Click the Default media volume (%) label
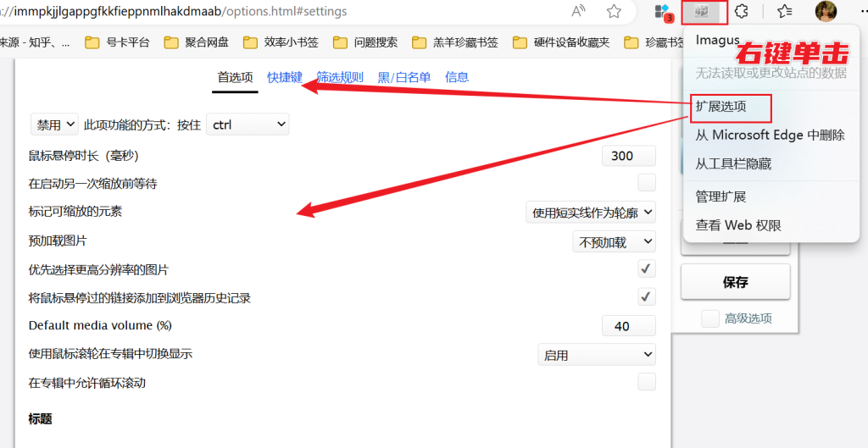Viewport: 868px width, 448px height. 100,325
